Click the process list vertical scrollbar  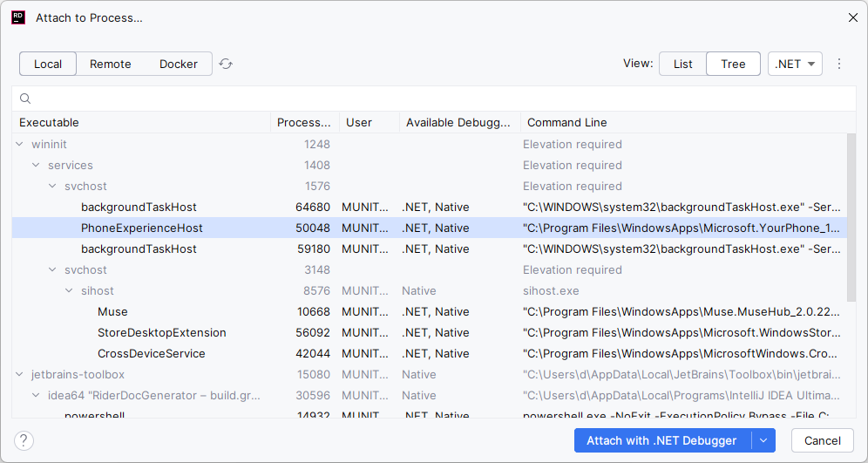851,218
